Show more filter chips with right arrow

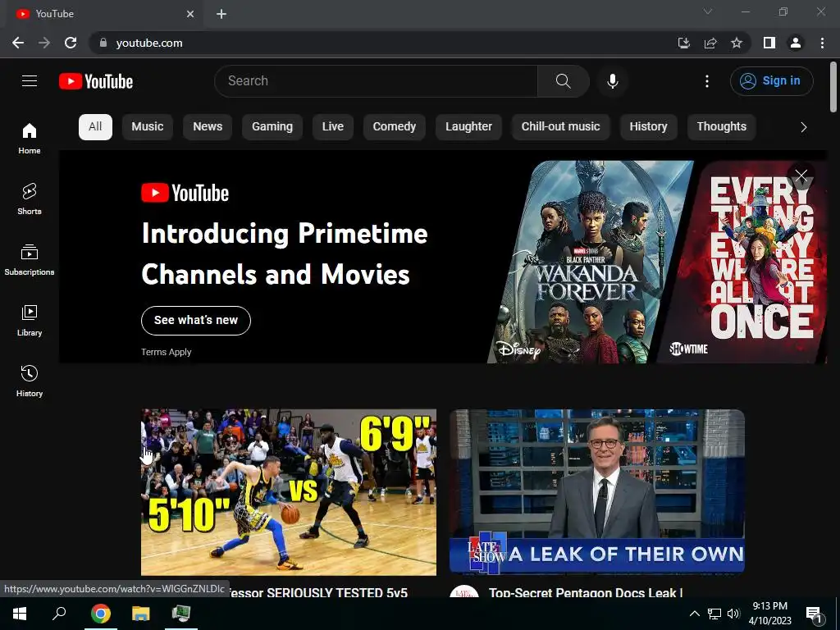803,127
